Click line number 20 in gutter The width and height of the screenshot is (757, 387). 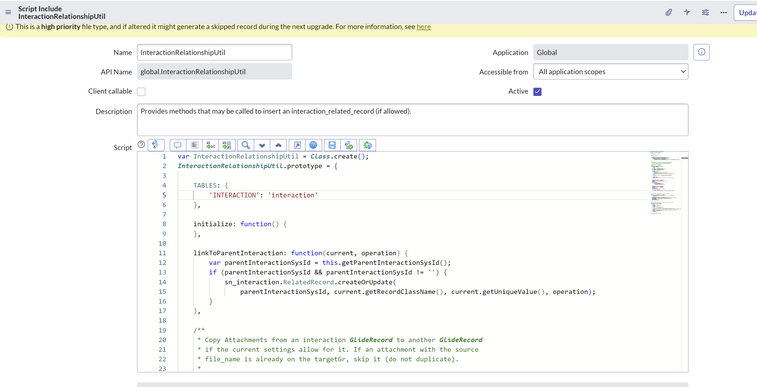click(x=162, y=340)
